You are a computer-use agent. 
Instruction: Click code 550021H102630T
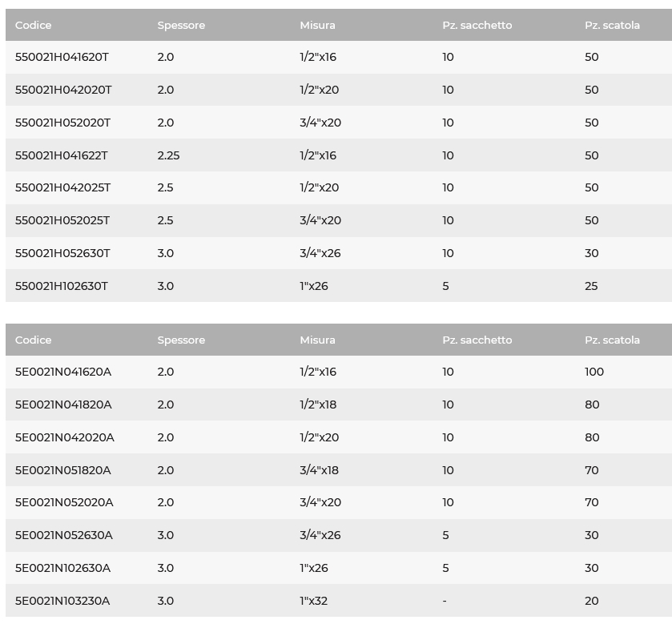point(62,286)
